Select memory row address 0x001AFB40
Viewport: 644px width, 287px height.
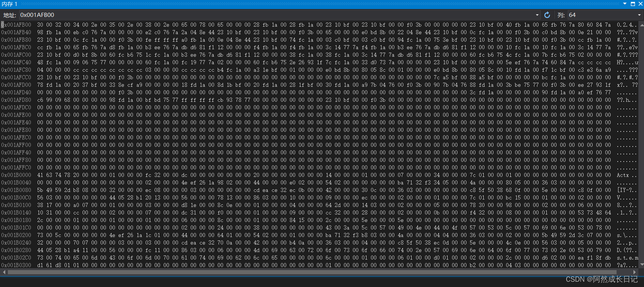tap(16, 32)
